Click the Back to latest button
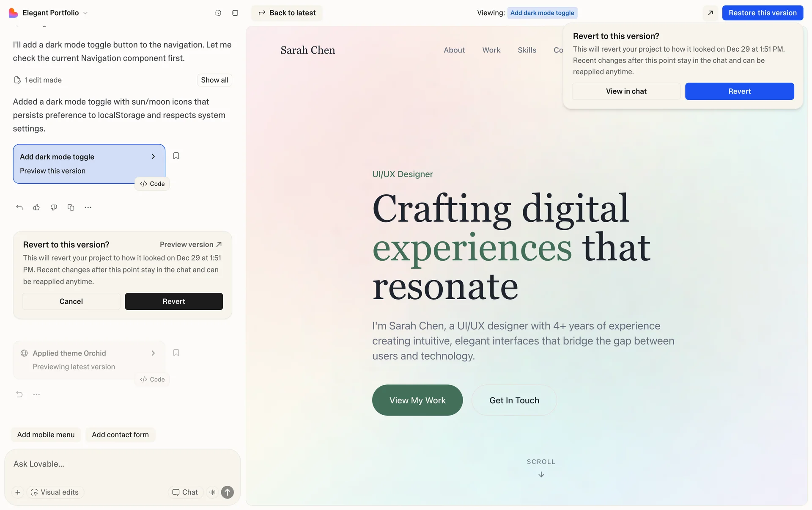The height and width of the screenshot is (510, 812). point(287,13)
